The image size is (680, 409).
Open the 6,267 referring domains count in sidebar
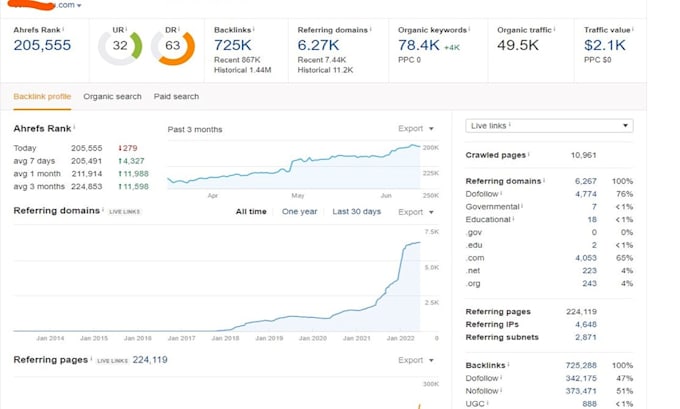[x=586, y=181]
